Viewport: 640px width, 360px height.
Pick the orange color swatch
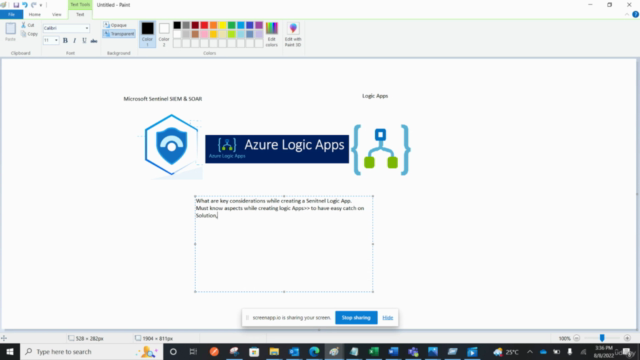click(x=213, y=25)
